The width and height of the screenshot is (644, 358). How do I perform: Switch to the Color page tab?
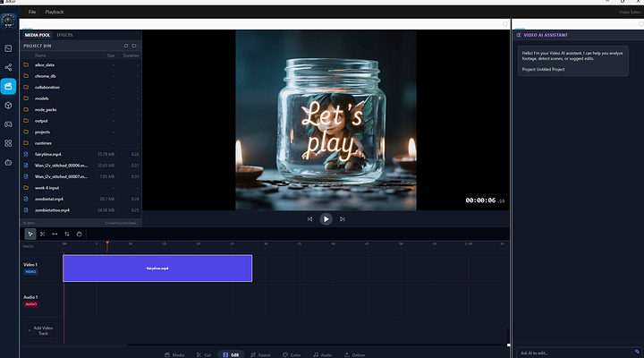click(292, 354)
